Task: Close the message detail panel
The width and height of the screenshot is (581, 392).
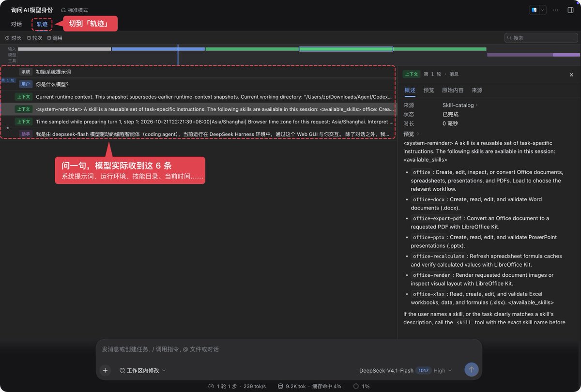Action: [571, 75]
